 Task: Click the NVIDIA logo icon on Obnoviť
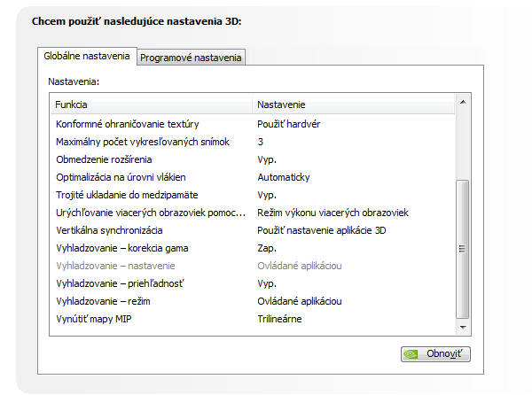[412, 354]
